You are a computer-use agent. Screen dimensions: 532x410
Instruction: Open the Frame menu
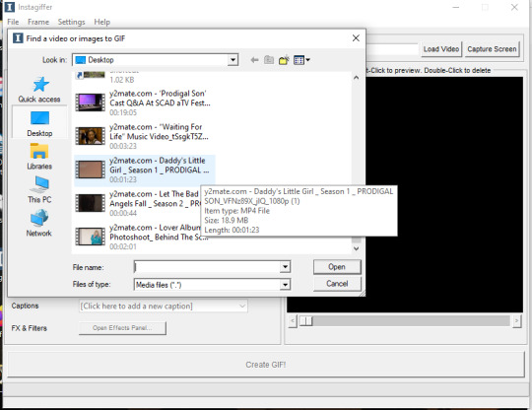pos(38,22)
